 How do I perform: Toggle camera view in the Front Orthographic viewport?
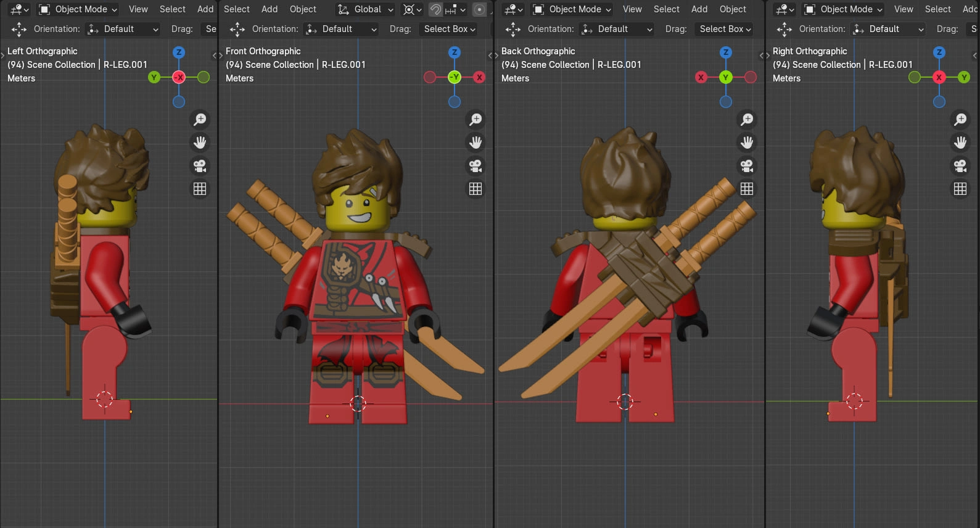476,166
